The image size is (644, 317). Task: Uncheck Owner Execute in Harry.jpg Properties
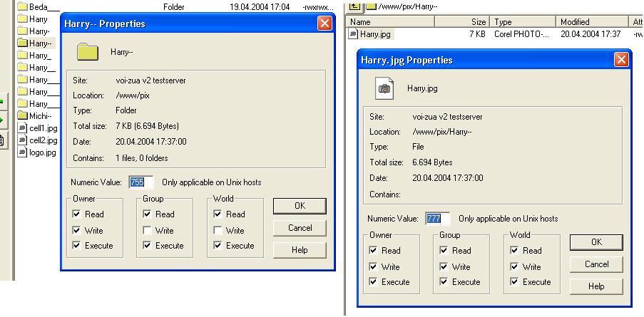374,282
